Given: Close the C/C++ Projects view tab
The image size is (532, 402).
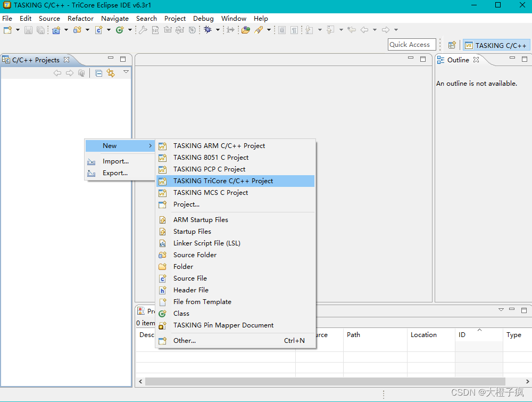Looking at the screenshot, I should point(66,60).
